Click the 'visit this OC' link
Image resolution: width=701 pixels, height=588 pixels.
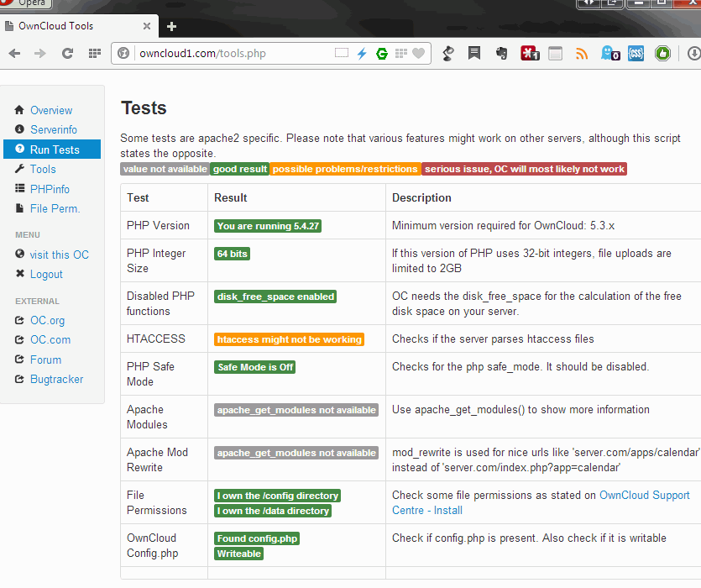click(59, 255)
